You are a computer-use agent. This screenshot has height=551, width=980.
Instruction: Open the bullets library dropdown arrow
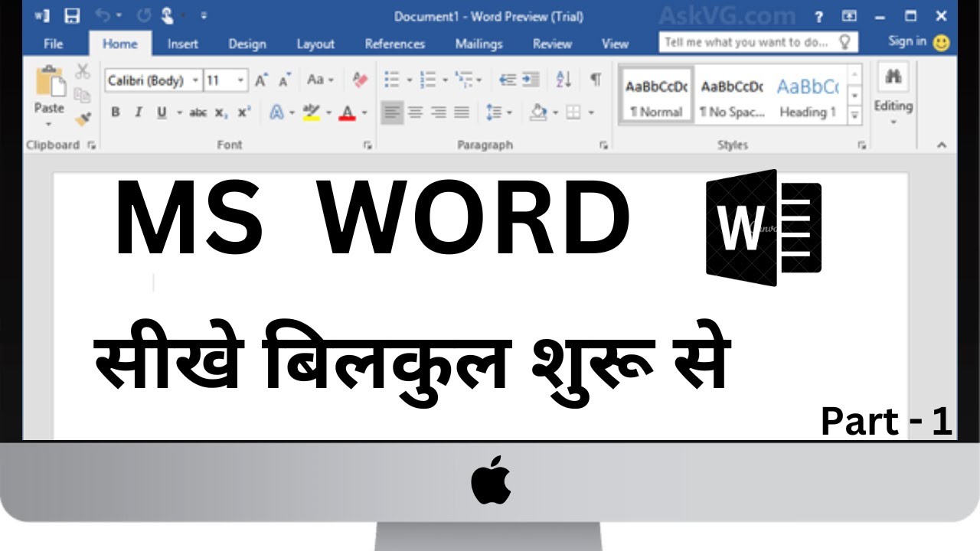point(409,80)
